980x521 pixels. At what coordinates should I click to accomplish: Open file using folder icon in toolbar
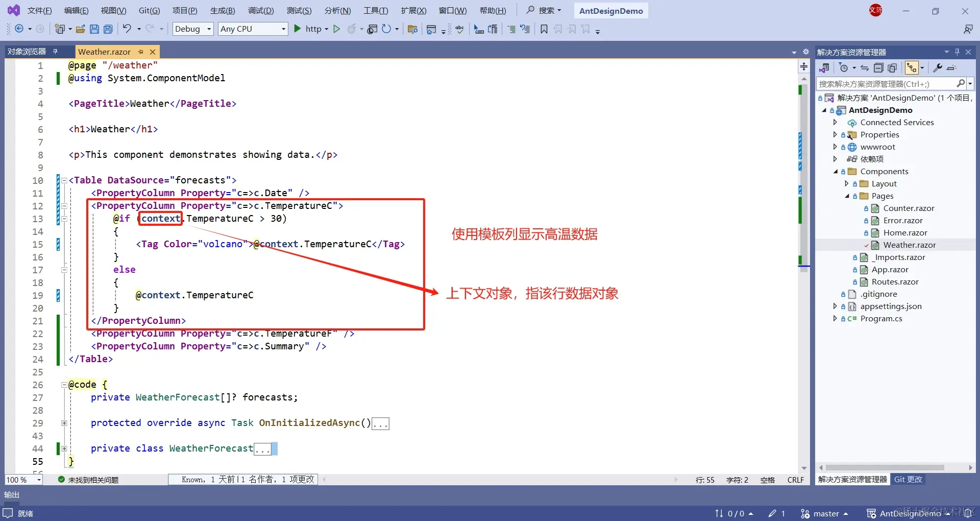80,29
